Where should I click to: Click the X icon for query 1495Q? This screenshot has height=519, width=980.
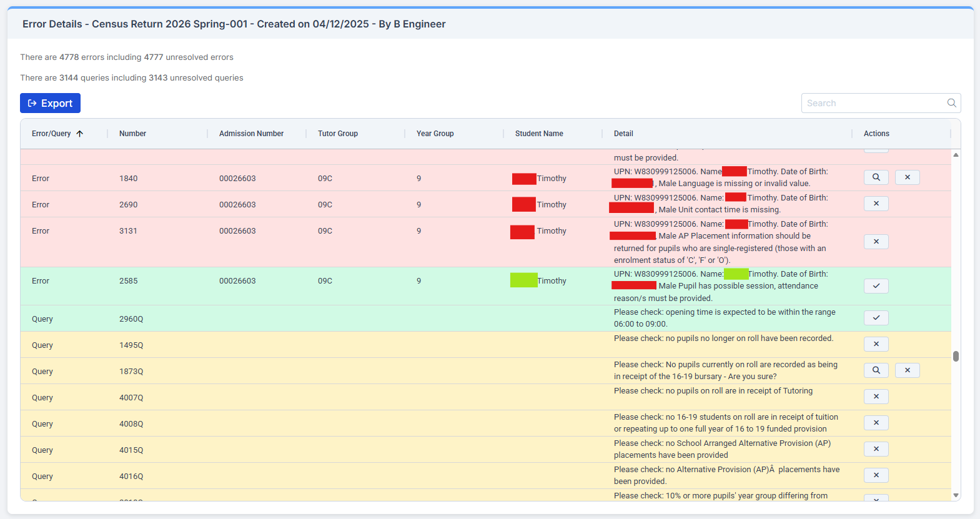tap(876, 344)
